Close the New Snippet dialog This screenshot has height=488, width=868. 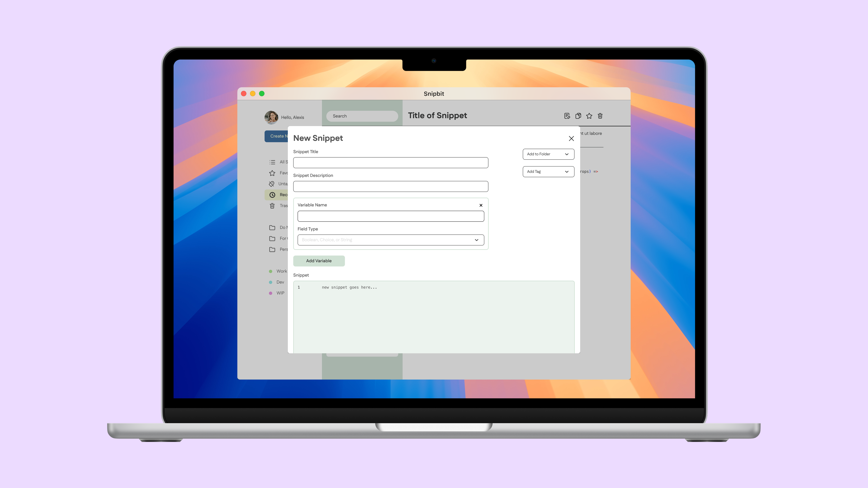tap(571, 139)
